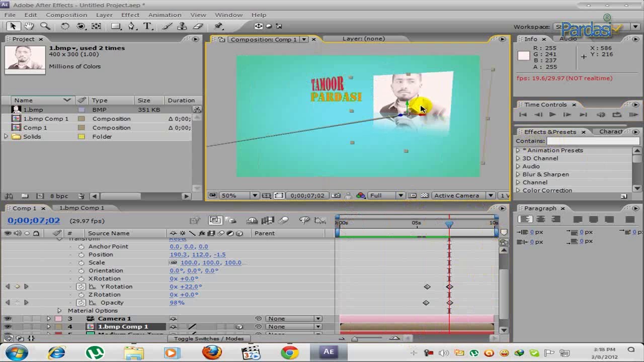The image size is (644, 362).
Task: Select the Rotation tool
Action: tap(65, 26)
